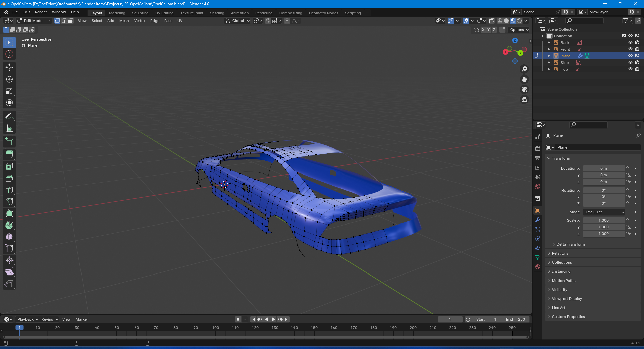Open the Modifiers properties tab (wrench)

[538, 220]
